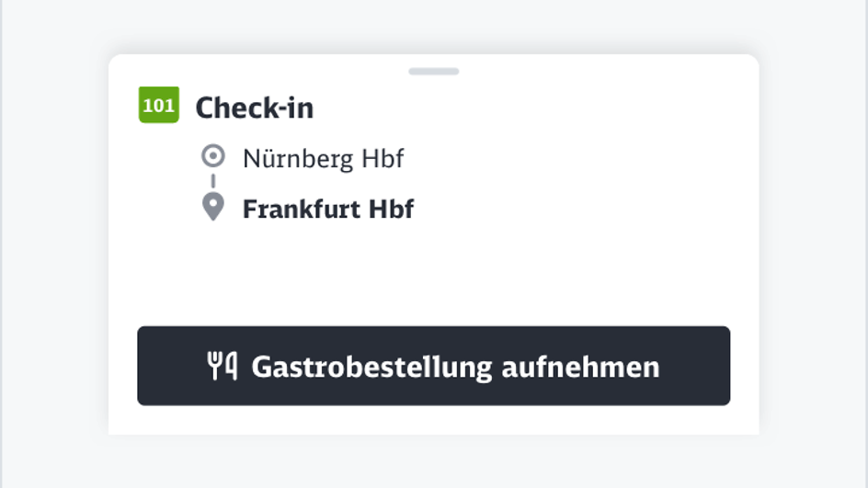The height and width of the screenshot is (488, 868).
Task: Select the Frankfurt Hbf destination label
Action: 327,209
